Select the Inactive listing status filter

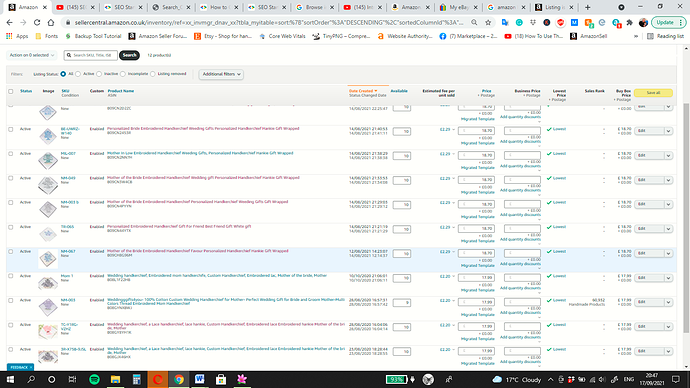click(x=99, y=74)
